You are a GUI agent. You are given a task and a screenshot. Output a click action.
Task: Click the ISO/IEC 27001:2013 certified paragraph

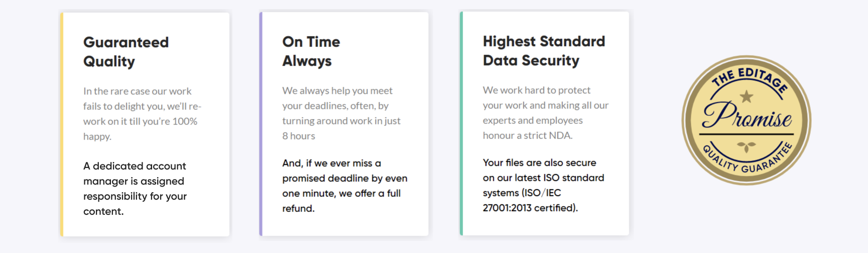[x=544, y=185]
